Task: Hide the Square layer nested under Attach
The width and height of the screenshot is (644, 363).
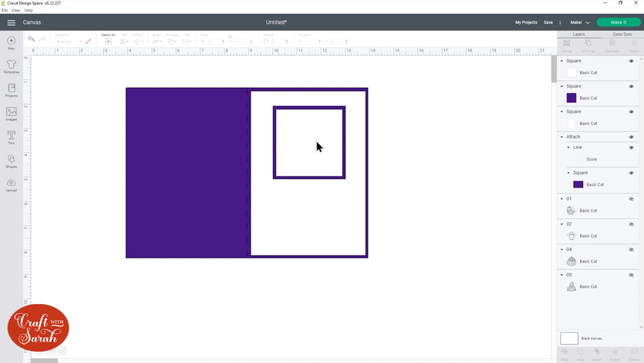Action: (x=631, y=173)
